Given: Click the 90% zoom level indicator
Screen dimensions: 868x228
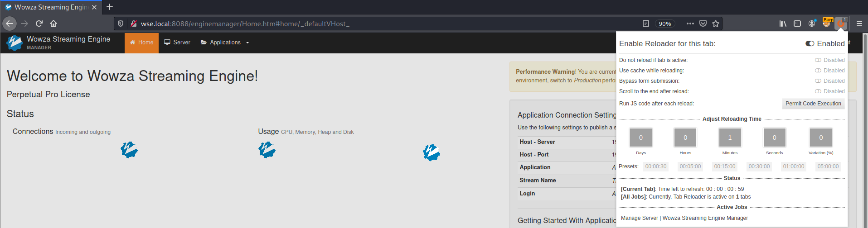Looking at the screenshot, I should pyautogui.click(x=665, y=24).
